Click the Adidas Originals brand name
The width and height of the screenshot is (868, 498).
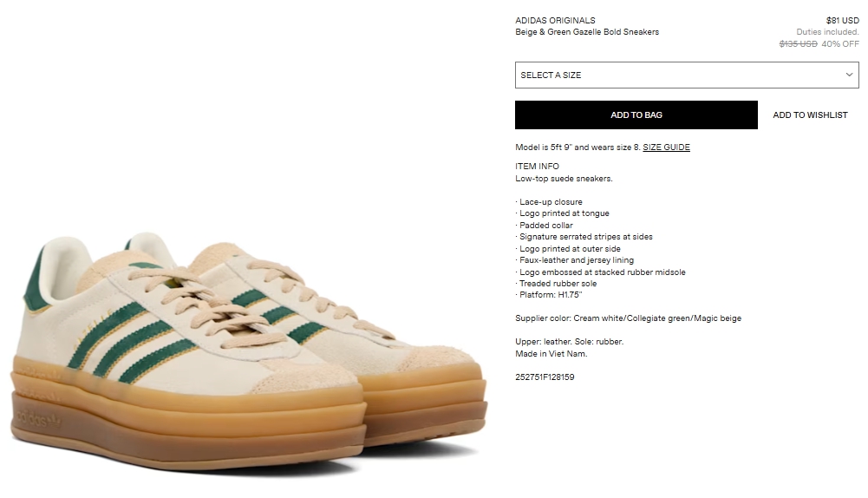point(555,21)
